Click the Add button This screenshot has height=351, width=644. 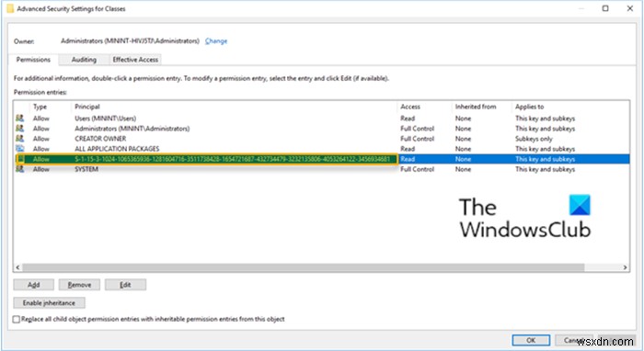pos(34,285)
